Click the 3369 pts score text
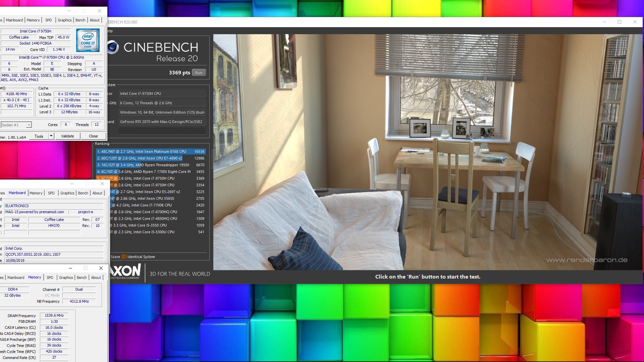The image size is (644, 362). pyautogui.click(x=179, y=73)
